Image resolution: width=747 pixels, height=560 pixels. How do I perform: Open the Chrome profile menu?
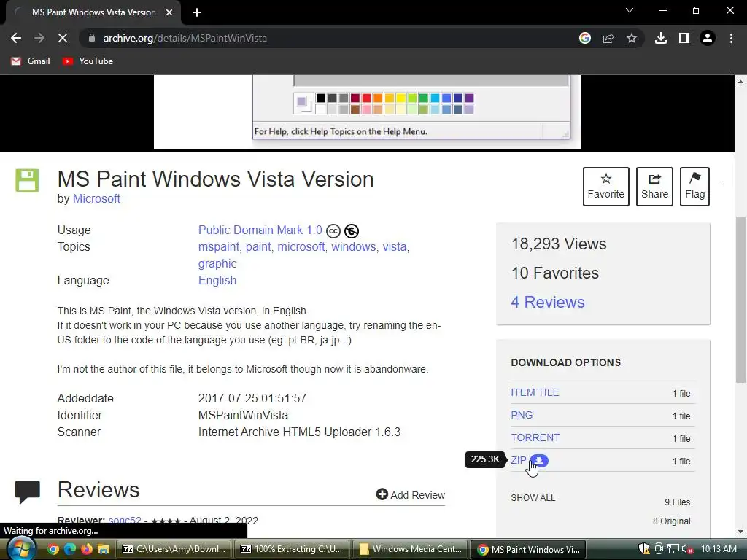708,38
